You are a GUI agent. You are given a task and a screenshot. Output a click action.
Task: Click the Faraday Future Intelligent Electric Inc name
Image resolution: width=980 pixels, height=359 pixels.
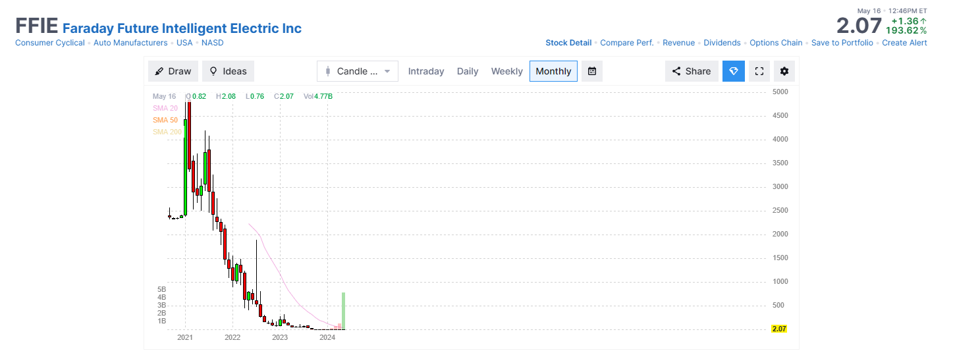[x=182, y=28]
